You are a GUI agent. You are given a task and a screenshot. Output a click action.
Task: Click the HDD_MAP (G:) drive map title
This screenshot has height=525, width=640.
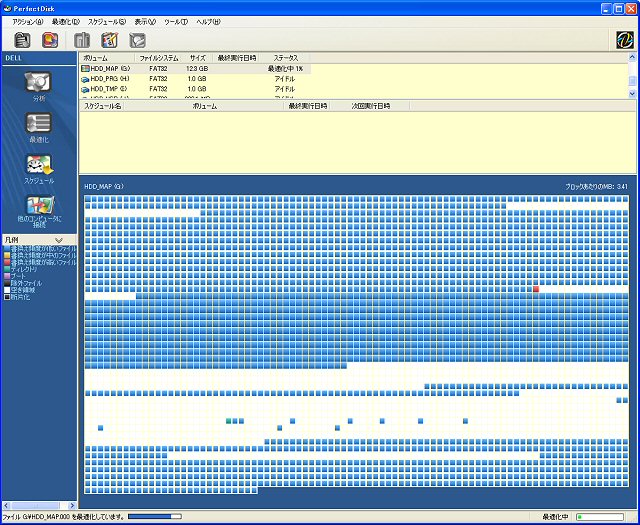click(x=104, y=187)
